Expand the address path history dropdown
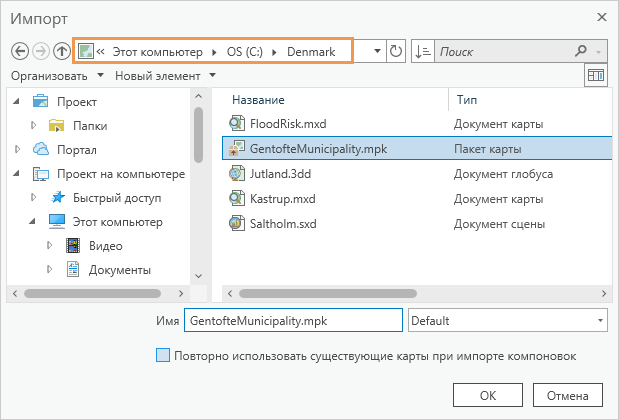 (376, 51)
